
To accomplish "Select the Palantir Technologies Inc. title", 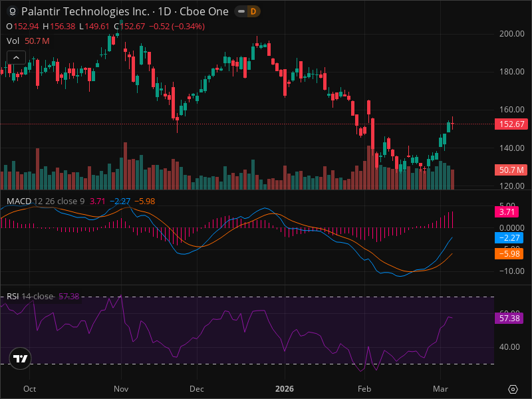I will [85, 11].
